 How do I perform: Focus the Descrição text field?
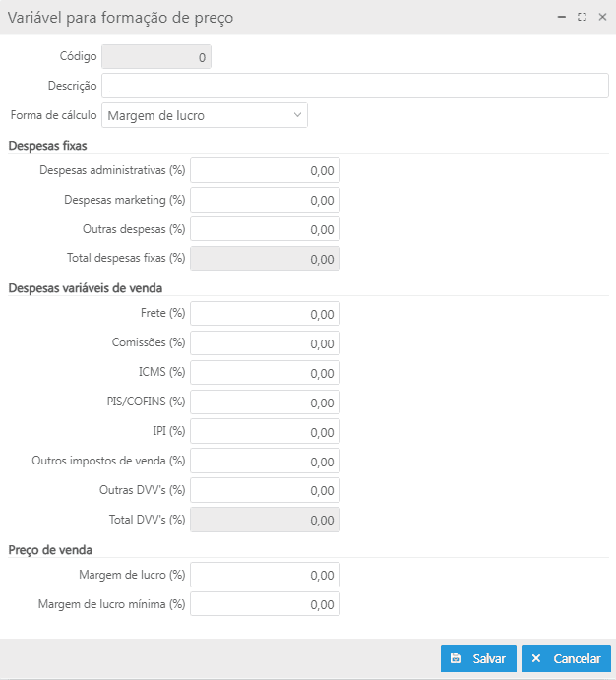pos(354,86)
